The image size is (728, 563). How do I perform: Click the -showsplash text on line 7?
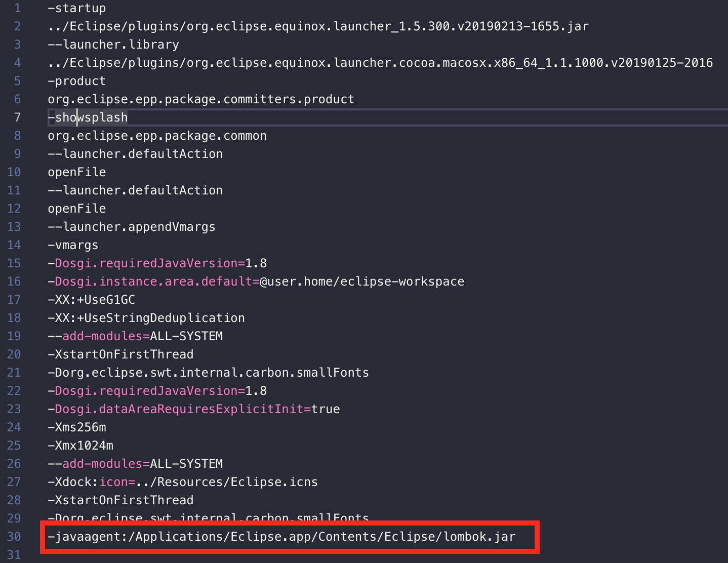coord(88,117)
